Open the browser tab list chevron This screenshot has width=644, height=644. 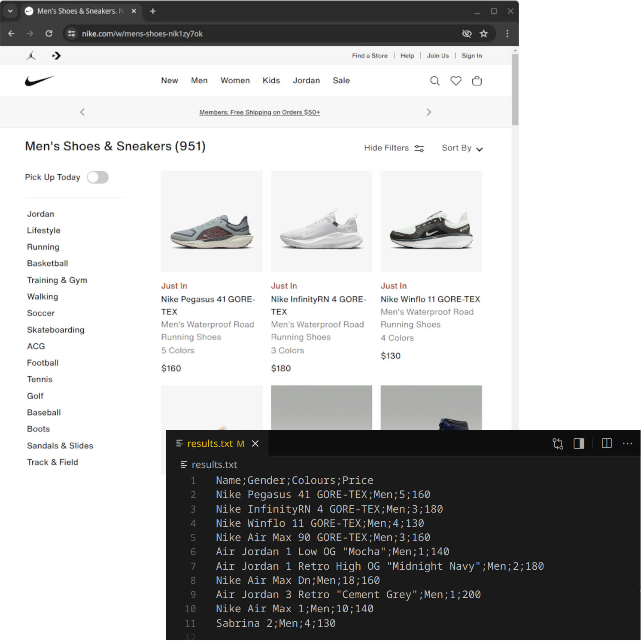point(10,11)
